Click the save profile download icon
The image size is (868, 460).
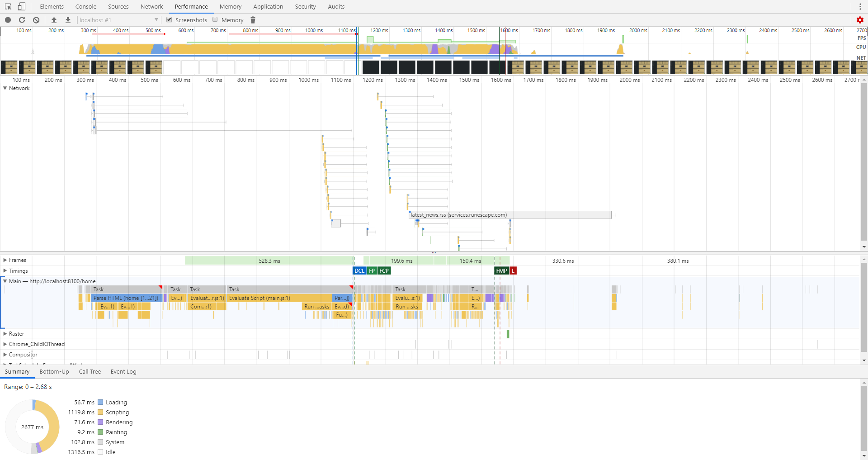point(68,20)
